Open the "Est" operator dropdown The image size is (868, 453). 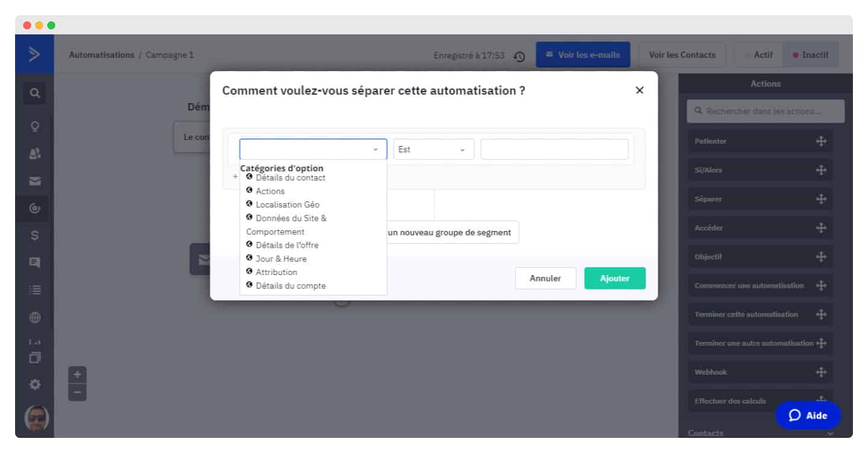pyautogui.click(x=434, y=149)
